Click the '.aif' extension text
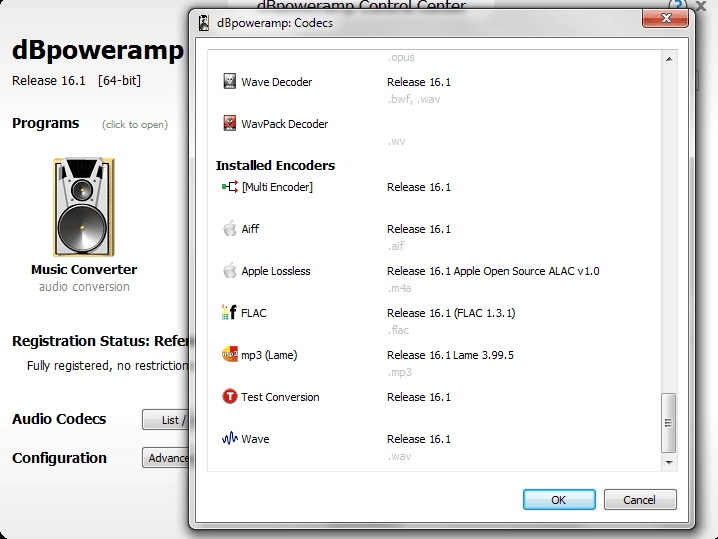 pyautogui.click(x=396, y=246)
